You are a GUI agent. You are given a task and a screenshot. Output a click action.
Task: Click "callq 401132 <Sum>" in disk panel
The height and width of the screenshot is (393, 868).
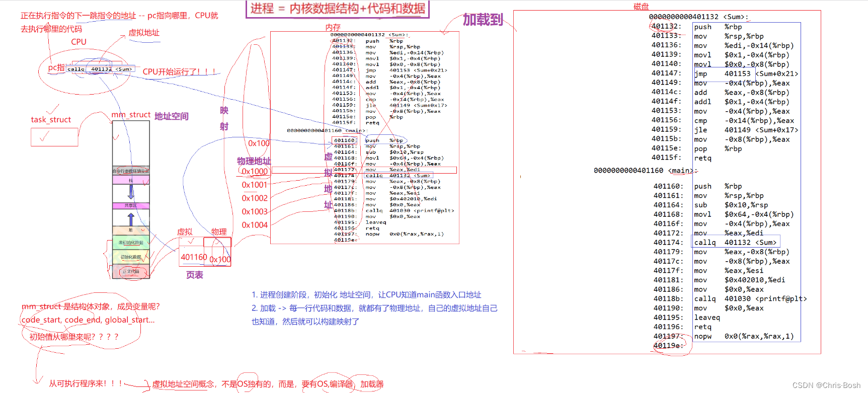pyautogui.click(x=736, y=243)
